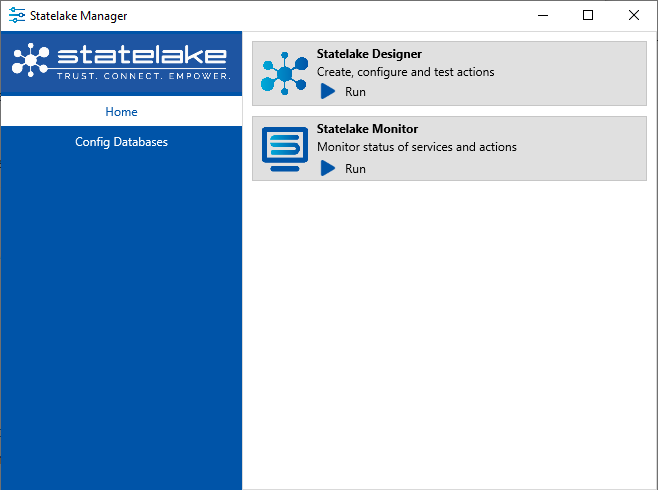Close the Statelake Manager window
658x490 pixels.
[634, 16]
